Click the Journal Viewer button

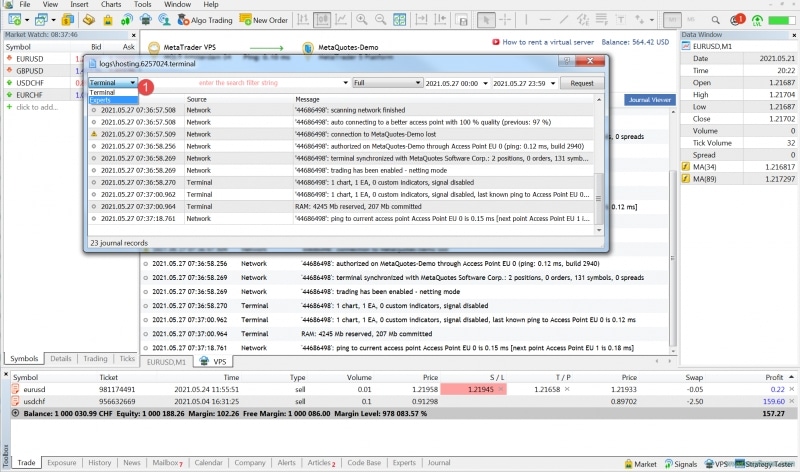[x=649, y=100]
